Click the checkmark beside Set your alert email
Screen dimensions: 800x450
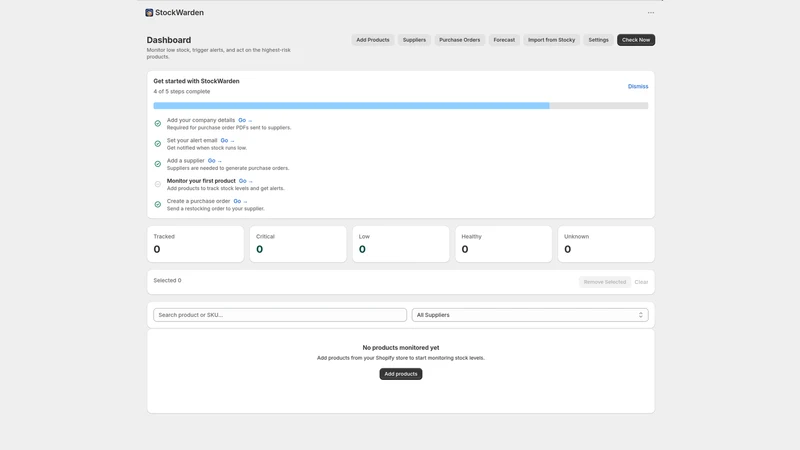[158, 144]
